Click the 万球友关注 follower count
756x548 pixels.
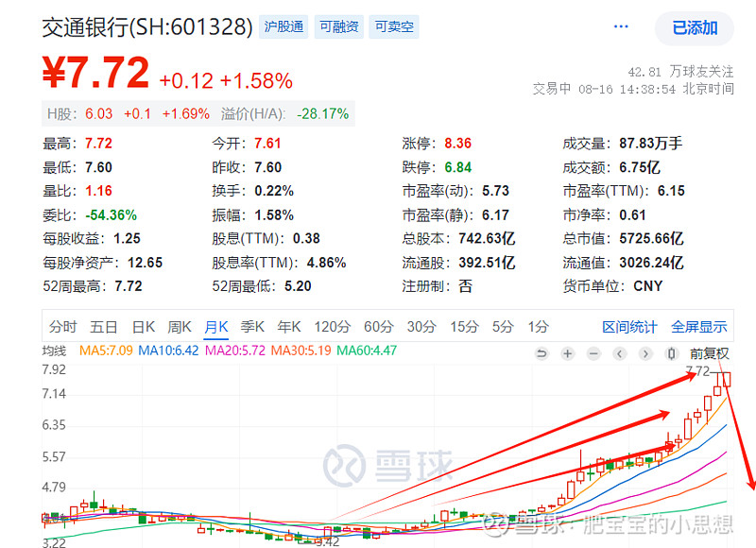click(x=680, y=72)
